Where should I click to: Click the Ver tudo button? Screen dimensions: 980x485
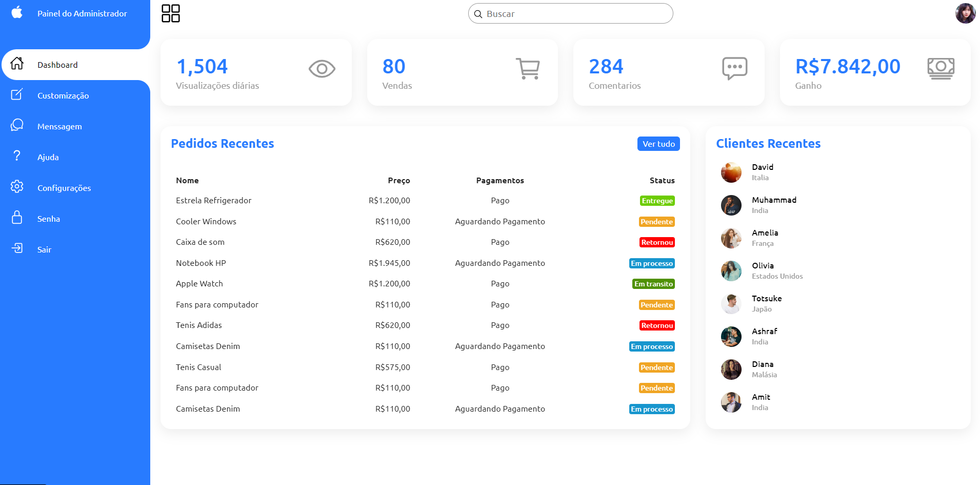(x=658, y=144)
